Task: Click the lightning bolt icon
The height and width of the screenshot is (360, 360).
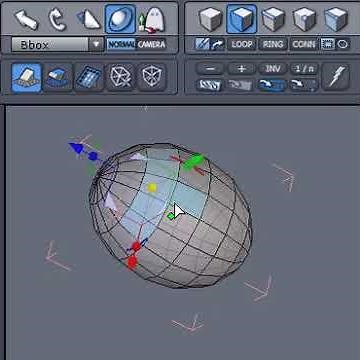Action: (336, 76)
